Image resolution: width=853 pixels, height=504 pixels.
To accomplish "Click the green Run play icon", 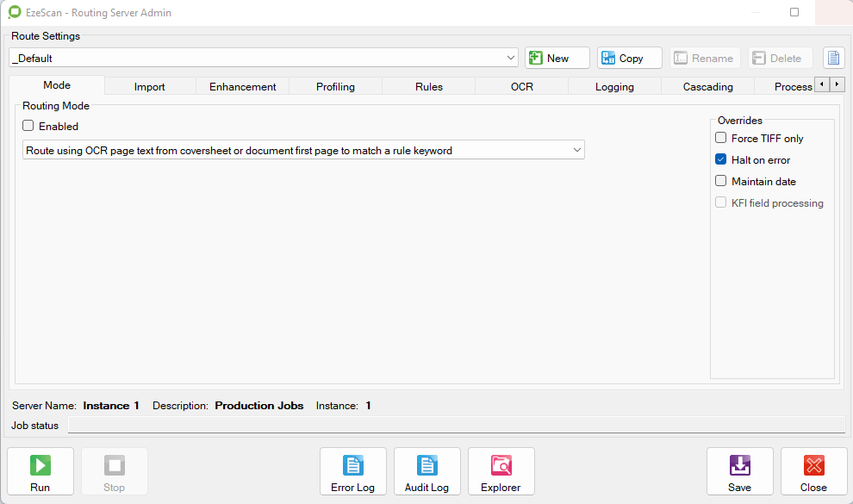I will point(40,466).
